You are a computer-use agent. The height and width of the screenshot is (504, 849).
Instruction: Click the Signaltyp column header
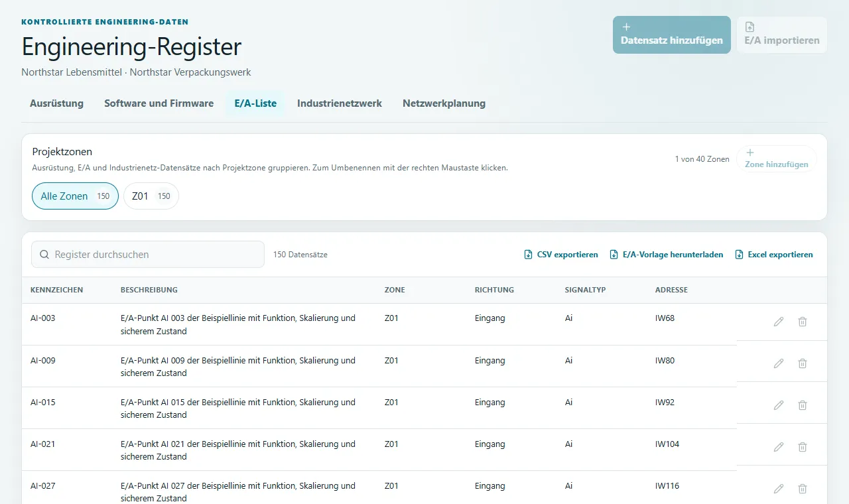click(x=586, y=290)
